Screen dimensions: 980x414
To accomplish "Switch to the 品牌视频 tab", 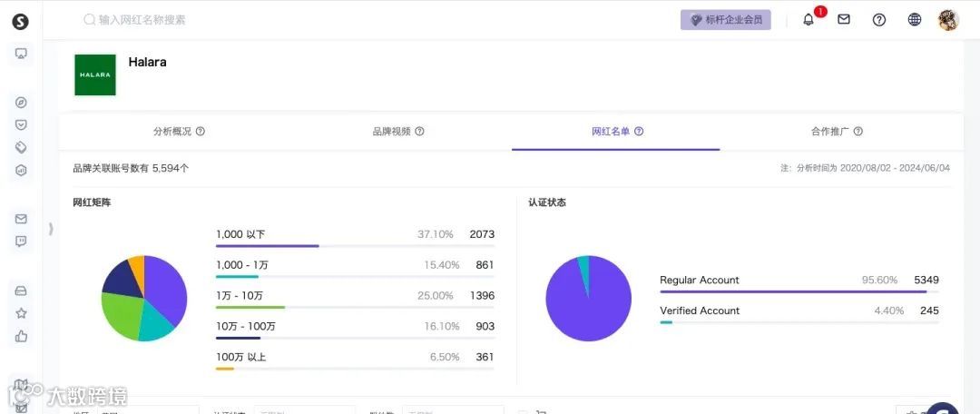I will pyautogui.click(x=392, y=132).
